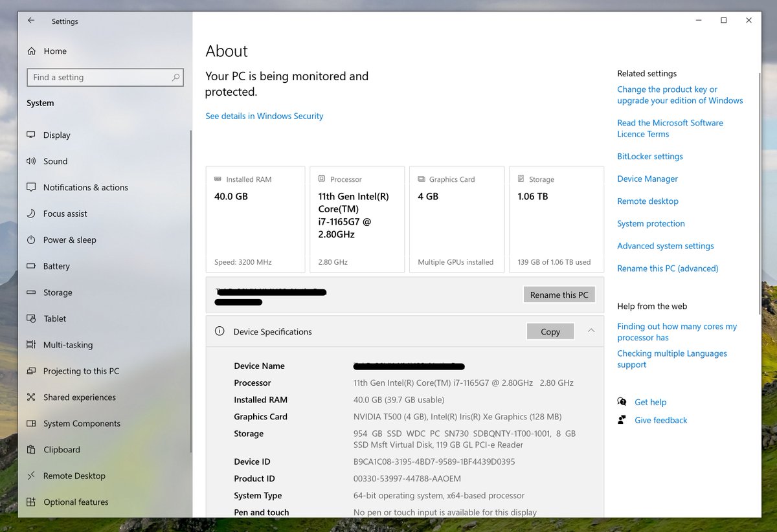777x532 pixels.
Task: Select the Remote Desktop icon
Action: coord(31,476)
